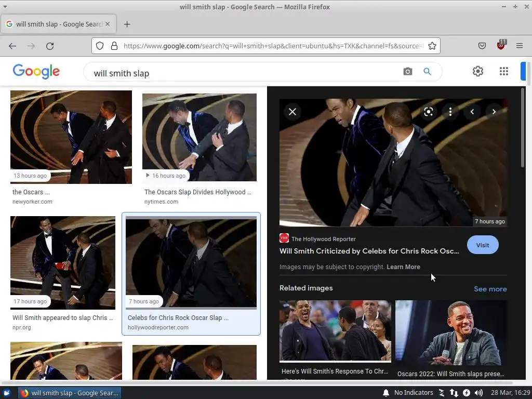Show site security padlock information

[x=114, y=46]
